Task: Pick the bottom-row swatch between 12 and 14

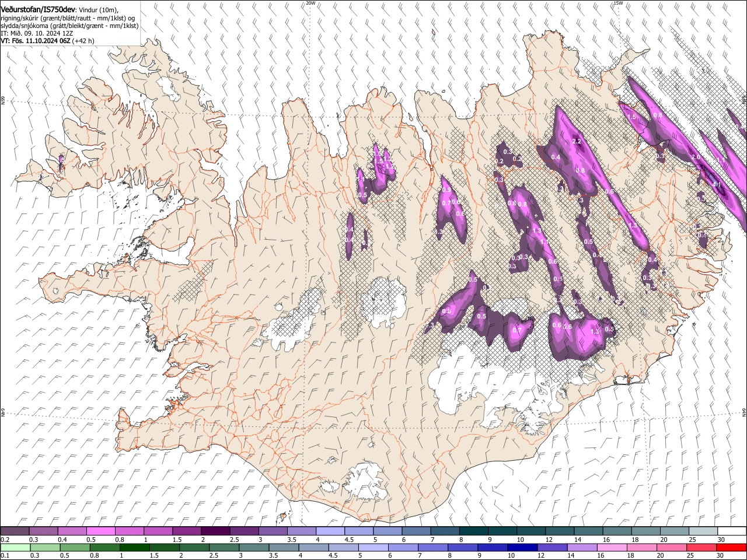Action: click(552, 547)
